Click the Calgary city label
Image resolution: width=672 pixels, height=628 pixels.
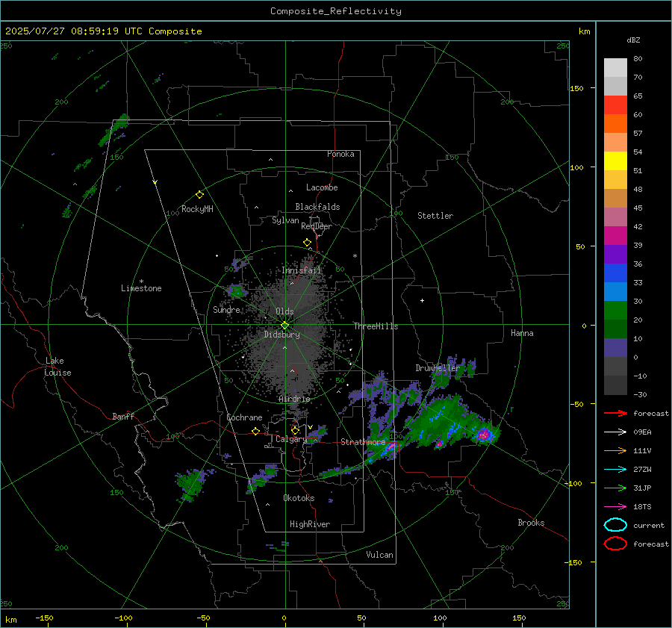pyautogui.click(x=291, y=439)
